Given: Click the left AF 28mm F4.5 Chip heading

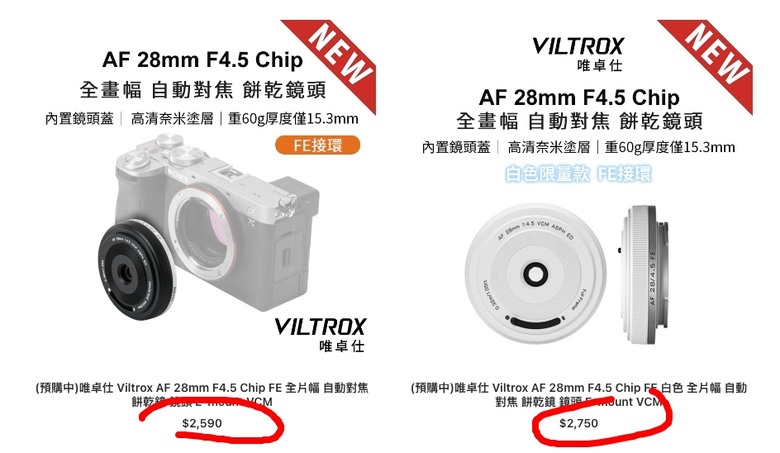Looking at the screenshot, I should (x=202, y=60).
